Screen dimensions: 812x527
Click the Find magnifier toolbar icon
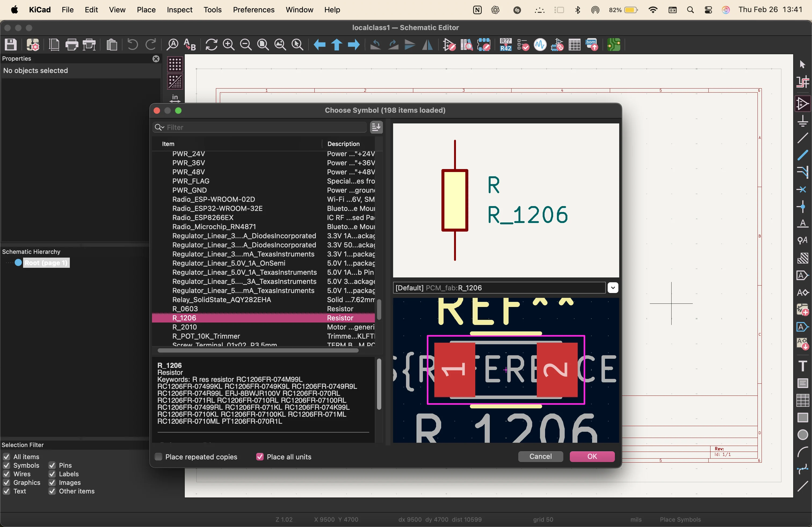tap(172, 45)
